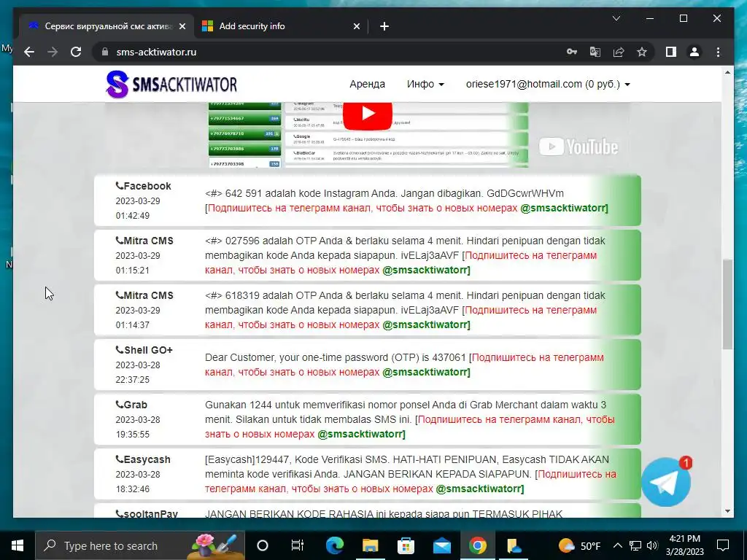Open the volume speaker icon
This screenshot has height=560, width=747.
pyautogui.click(x=652, y=545)
